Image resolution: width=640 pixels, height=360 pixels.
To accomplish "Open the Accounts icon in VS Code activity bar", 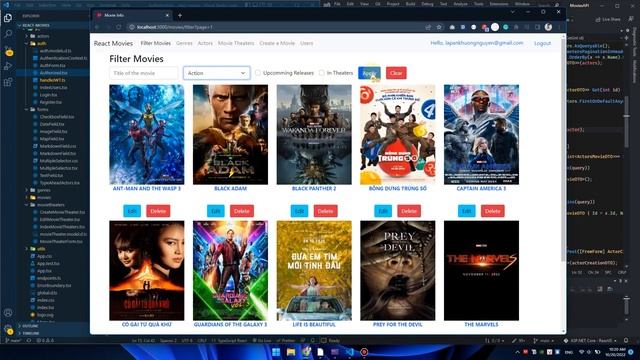I will point(8,313).
